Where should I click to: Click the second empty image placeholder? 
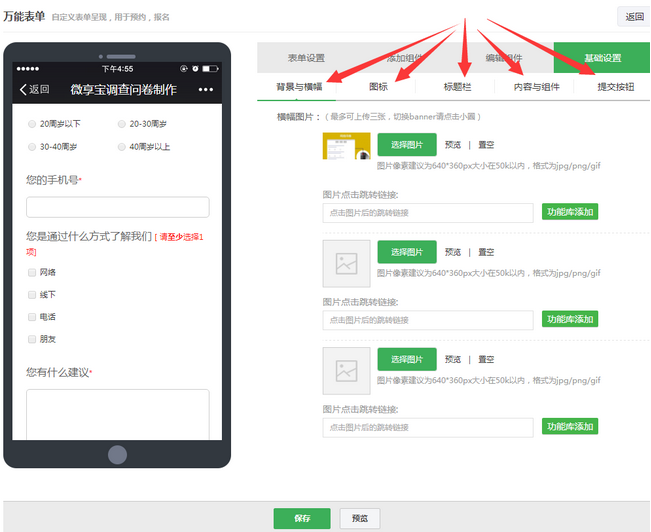coord(346,264)
